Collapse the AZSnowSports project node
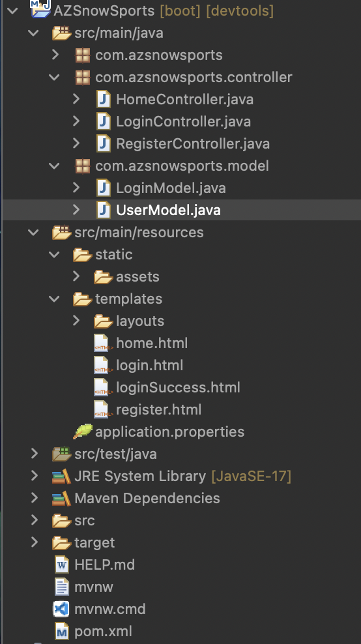 13,10
